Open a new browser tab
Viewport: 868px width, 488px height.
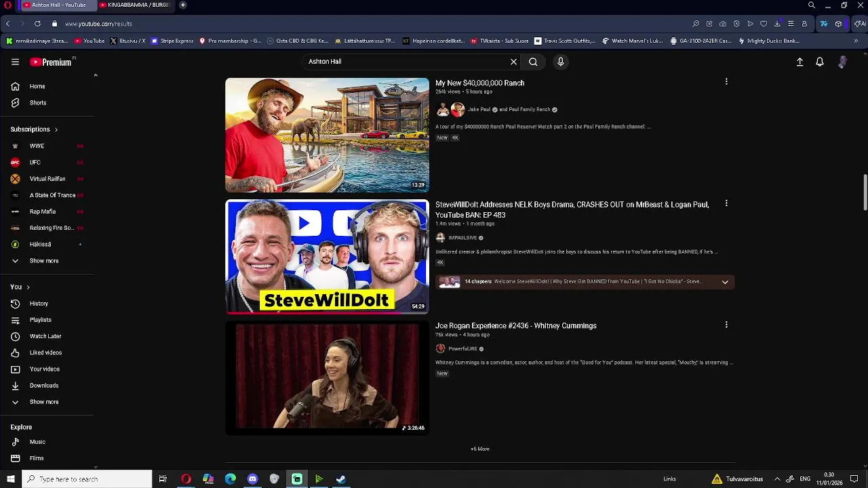pos(182,5)
